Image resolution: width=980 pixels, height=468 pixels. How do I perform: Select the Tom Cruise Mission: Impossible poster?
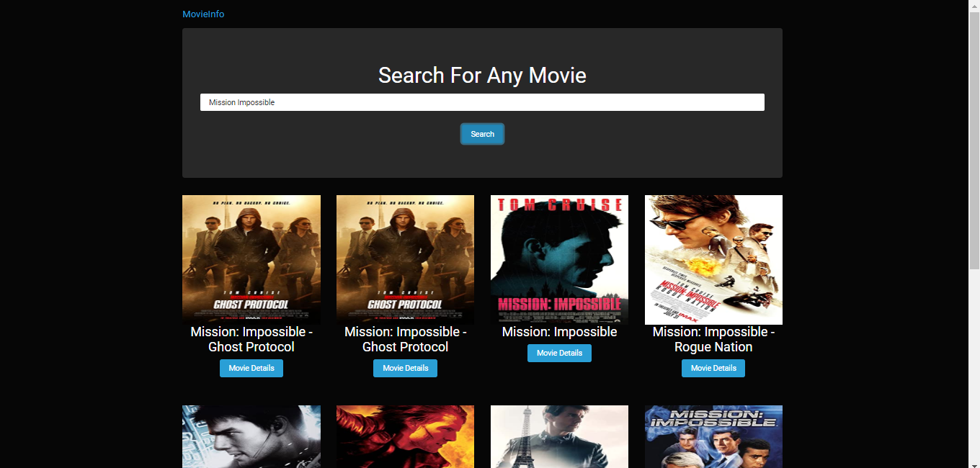(559, 260)
